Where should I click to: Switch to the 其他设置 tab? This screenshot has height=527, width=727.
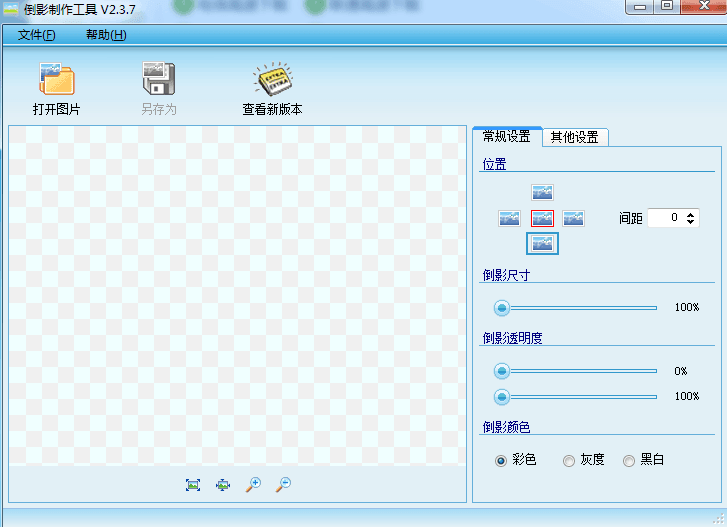574,137
